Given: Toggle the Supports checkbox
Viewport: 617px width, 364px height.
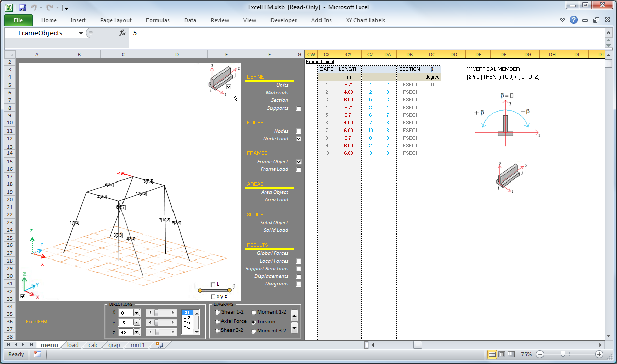Looking at the screenshot, I should tap(299, 108).
